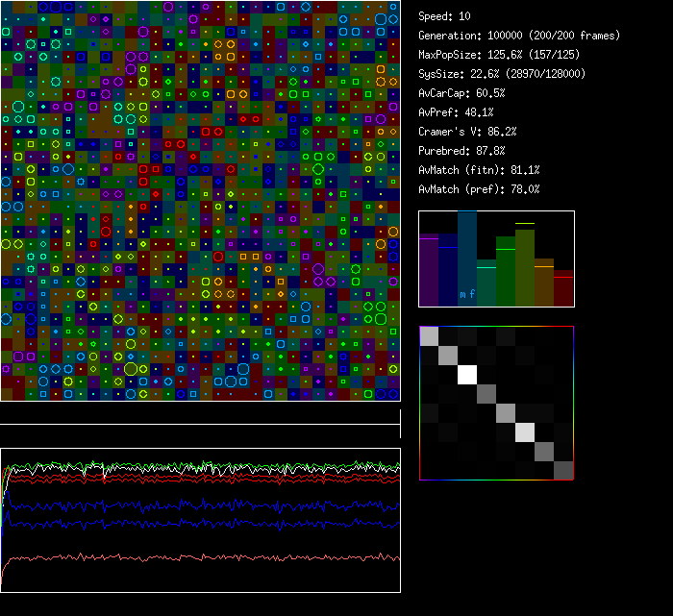Click the lowest red line in the time graph
The width and height of the screenshot is (673, 616).
point(192,557)
